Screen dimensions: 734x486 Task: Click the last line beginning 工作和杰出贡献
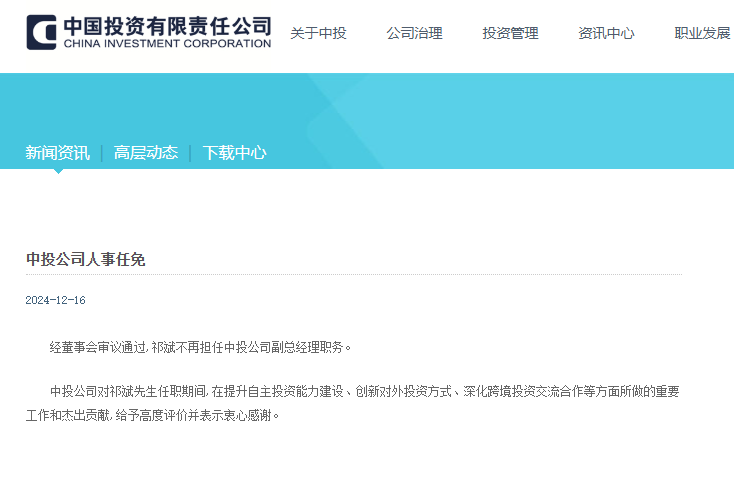coord(153,415)
